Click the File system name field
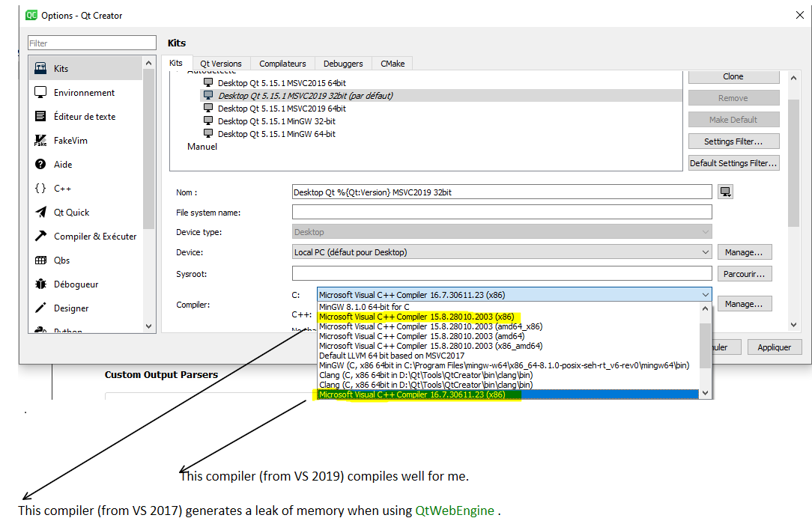Viewport: 812px width, 518px height. coord(502,212)
